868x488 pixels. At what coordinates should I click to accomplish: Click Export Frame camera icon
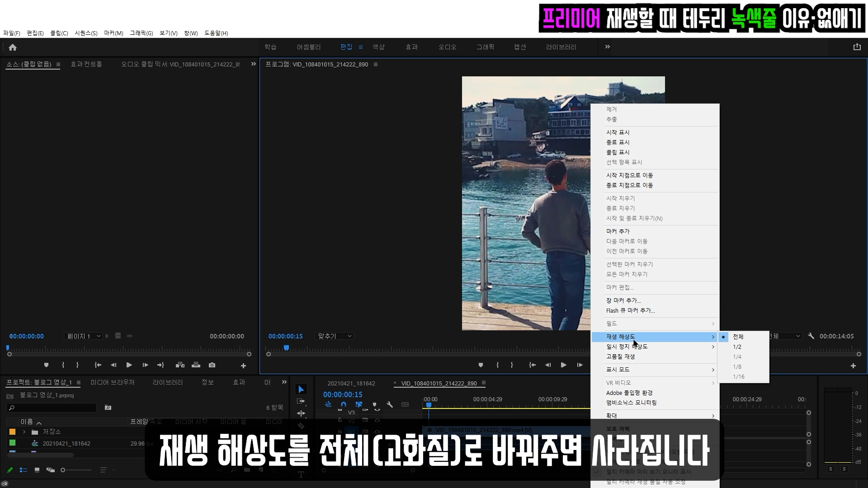point(212,365)
